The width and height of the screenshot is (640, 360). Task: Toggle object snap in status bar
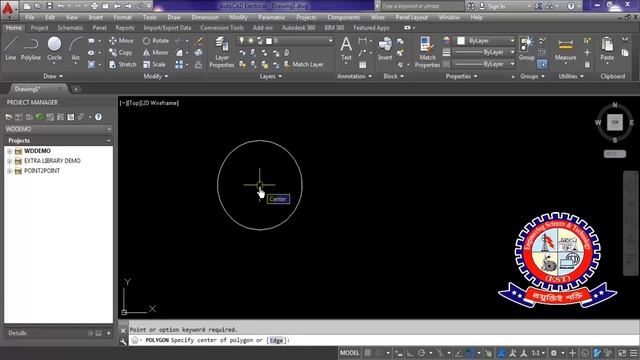(x=470, y=353)
